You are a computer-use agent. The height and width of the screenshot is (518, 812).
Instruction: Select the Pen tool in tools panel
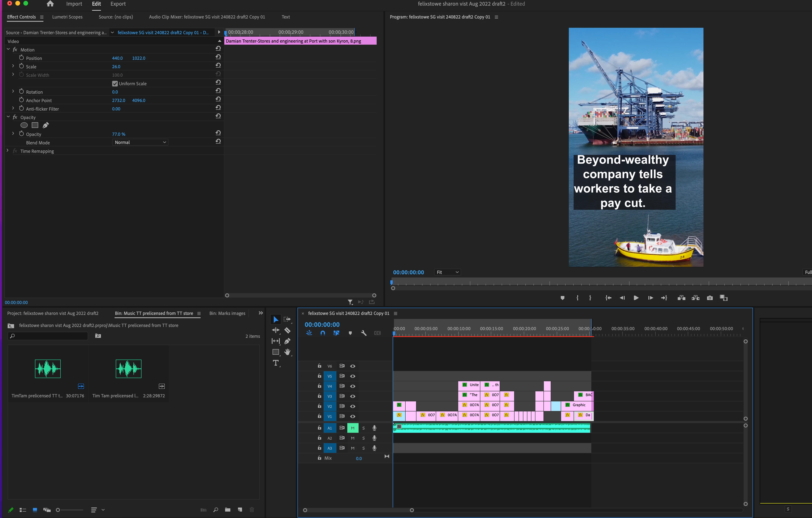(x=287, y=341)
